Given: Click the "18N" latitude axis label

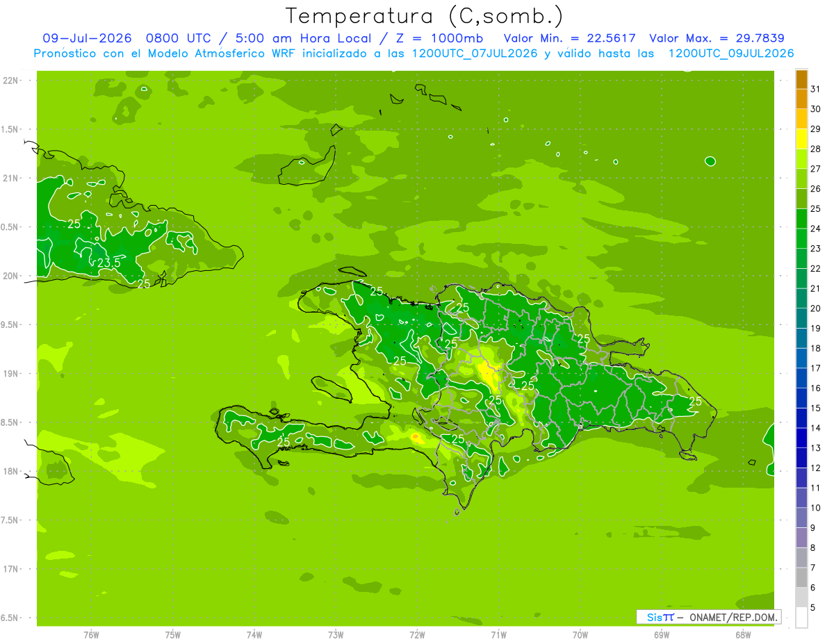Looking at the screenshot, I should (10, 472).
